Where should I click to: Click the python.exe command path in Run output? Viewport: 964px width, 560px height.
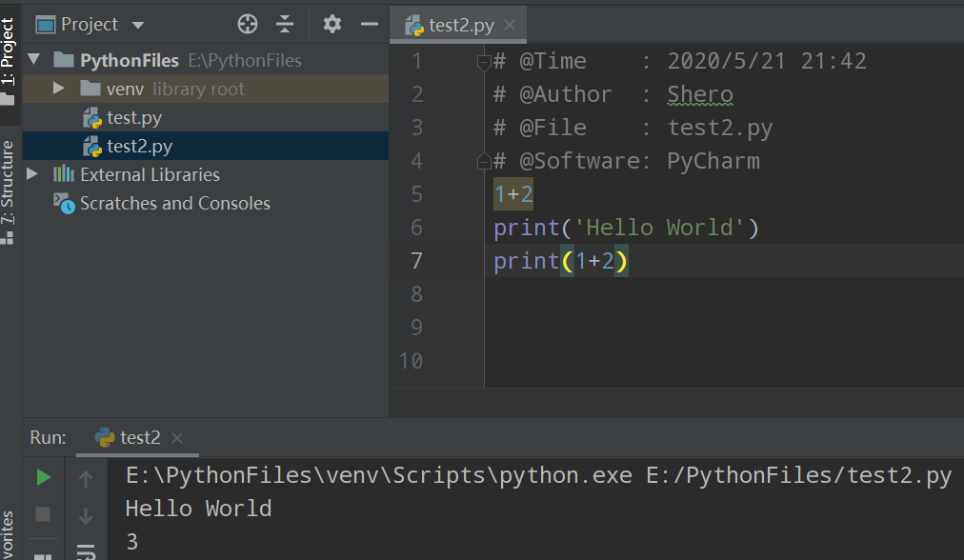379,476
